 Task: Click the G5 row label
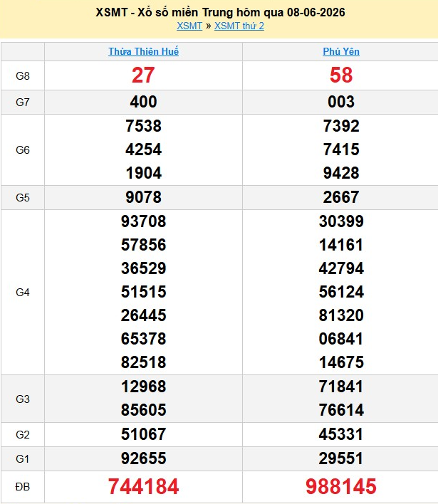[23, 197]
